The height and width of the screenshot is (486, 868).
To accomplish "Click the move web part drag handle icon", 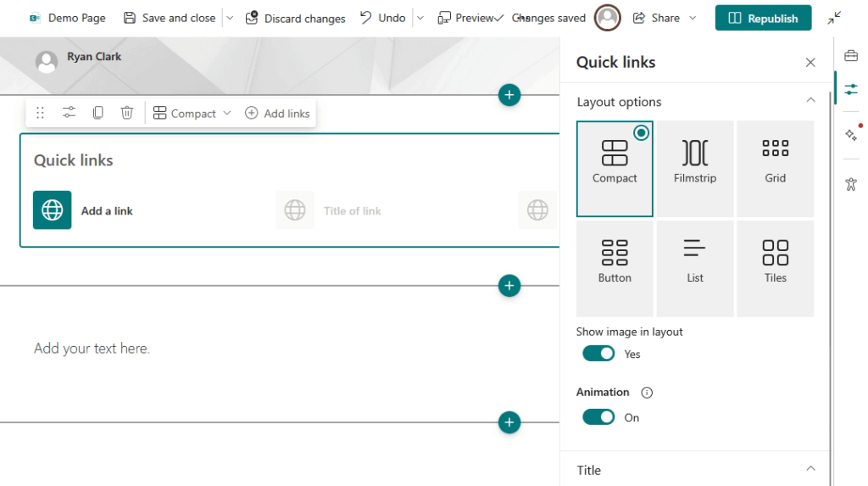I will (40, 113).
